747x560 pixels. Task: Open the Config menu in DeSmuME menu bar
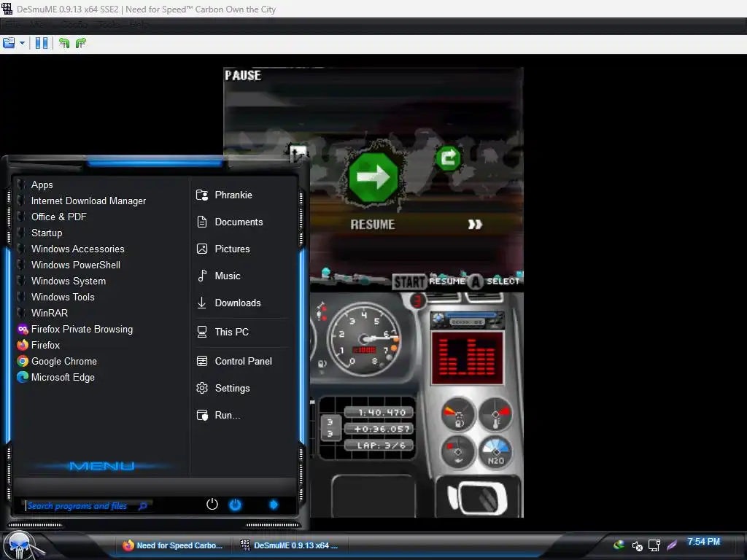(x=75, y=25)
